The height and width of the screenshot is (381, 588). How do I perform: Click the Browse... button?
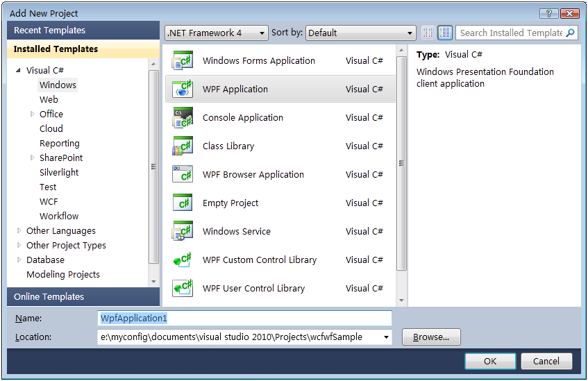[431, 337]
